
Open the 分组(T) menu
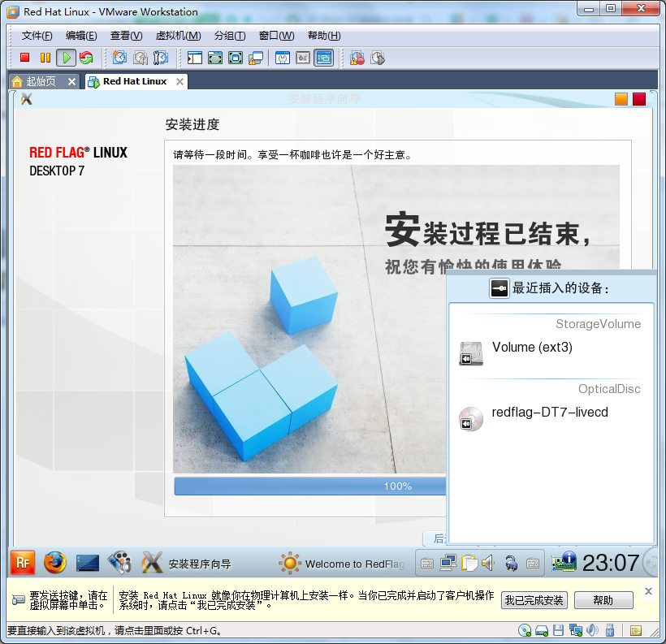tap(230, 36)
